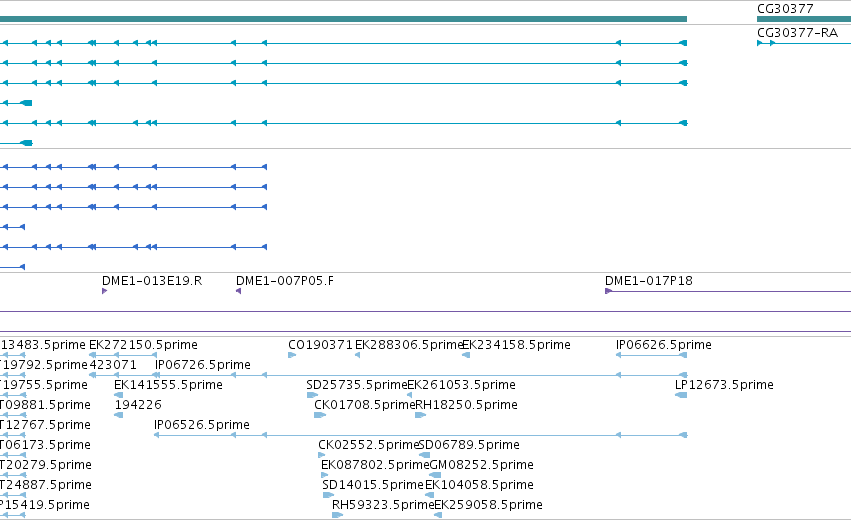Select the 194226 EST arrow glyph
The image size is (851, 520).
(119, 415)
